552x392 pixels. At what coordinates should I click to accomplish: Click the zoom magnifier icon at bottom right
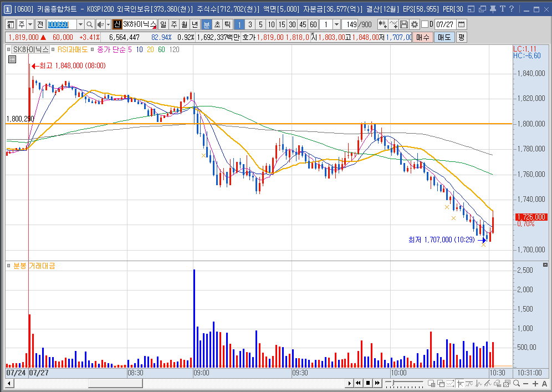click(x=517, y=383)
